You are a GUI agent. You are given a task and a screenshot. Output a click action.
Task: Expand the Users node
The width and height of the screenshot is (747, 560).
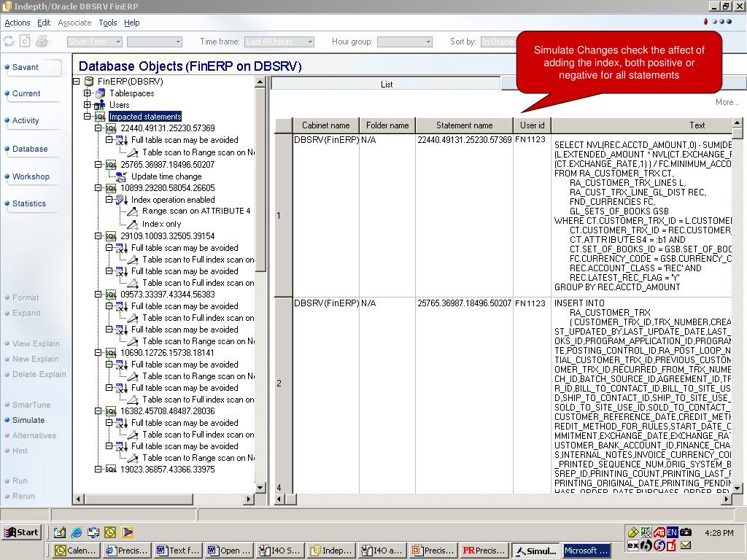[x=88, y=105]
